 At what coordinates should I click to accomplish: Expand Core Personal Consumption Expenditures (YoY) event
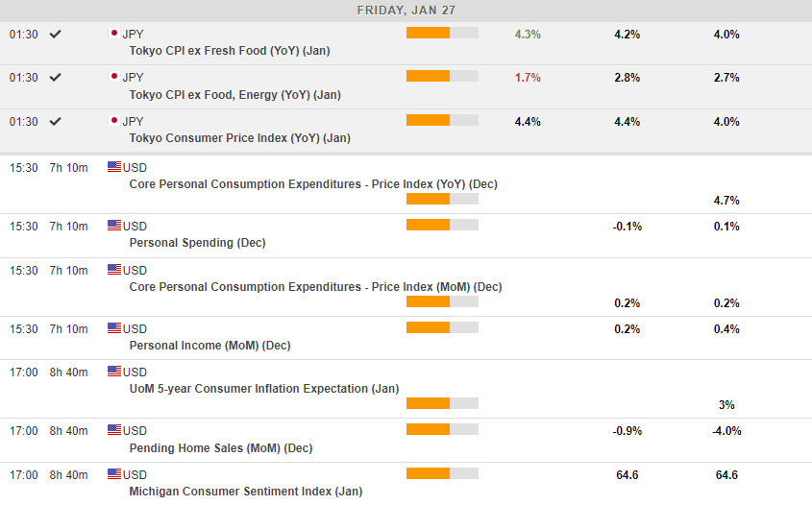pos(312,183)
